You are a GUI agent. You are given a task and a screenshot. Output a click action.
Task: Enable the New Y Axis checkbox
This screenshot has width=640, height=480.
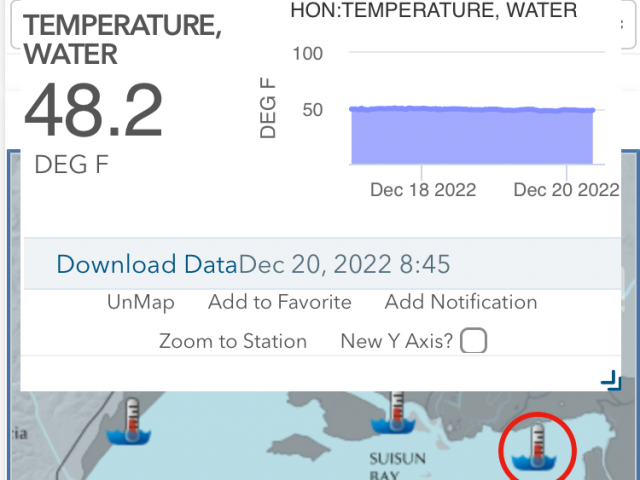(x=473, y=340)
